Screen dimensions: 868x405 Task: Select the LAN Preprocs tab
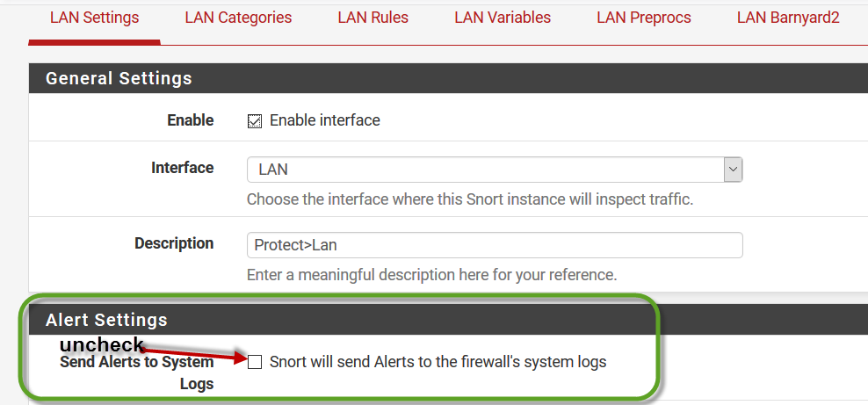pos(643,18)
